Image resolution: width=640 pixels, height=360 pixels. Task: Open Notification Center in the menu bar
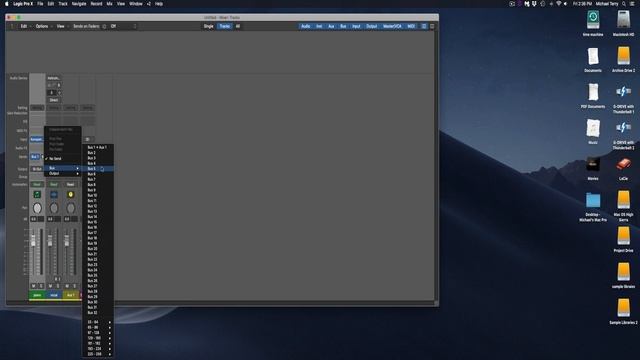[x=633, y=4]
